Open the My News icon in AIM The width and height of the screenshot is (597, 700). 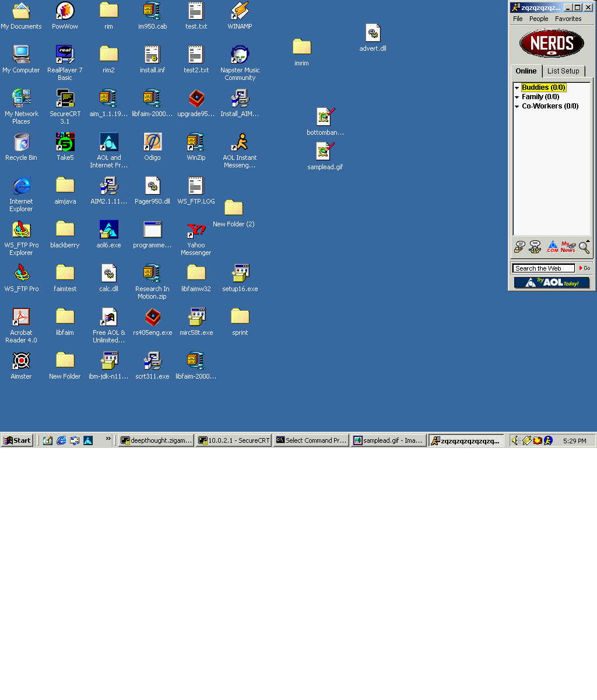coord(568,247)
